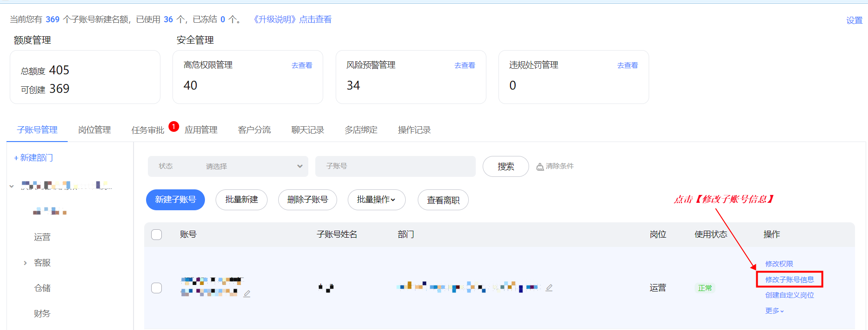Click the 运营 position cell in the table row
Screen dimensions: 868x330
pyautogui.click(x=658, y=288)
